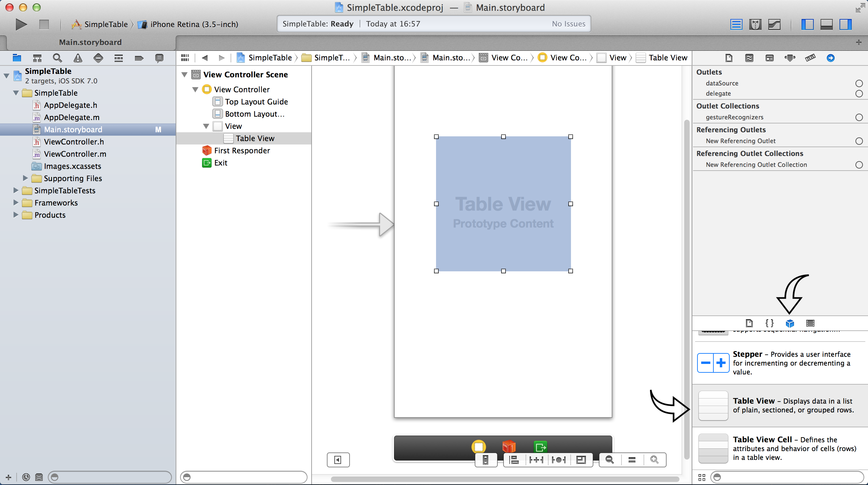Viewport: 868px width, 485px height.
Task: Add a new editor tab
Action: pos(859,42)
